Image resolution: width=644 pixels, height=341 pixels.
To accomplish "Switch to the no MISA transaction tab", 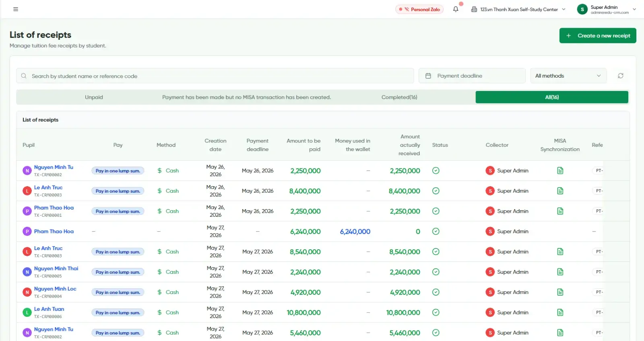I will pyautogui.click(x=246, y=97).
